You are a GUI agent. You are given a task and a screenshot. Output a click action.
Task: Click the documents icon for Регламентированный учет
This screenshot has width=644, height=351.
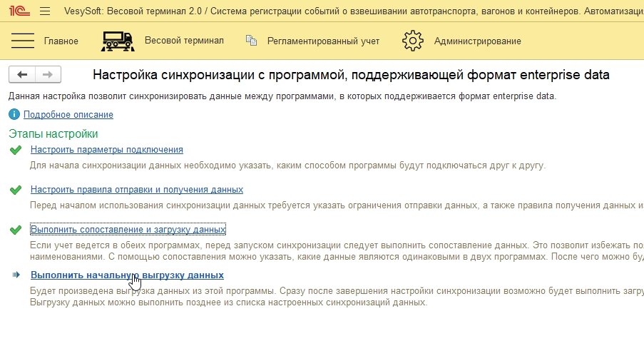pos(251,41)
